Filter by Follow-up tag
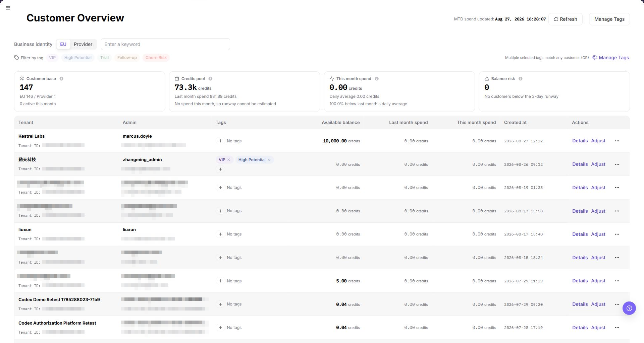 pyautogui.click(x=127, y=58)
